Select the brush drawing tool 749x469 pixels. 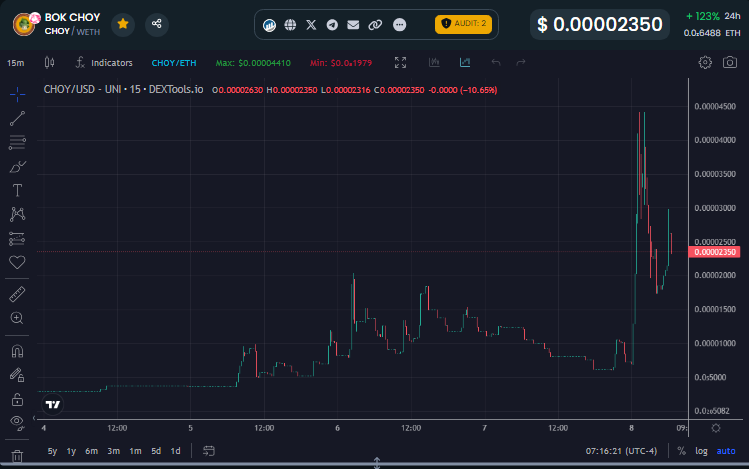17,166
